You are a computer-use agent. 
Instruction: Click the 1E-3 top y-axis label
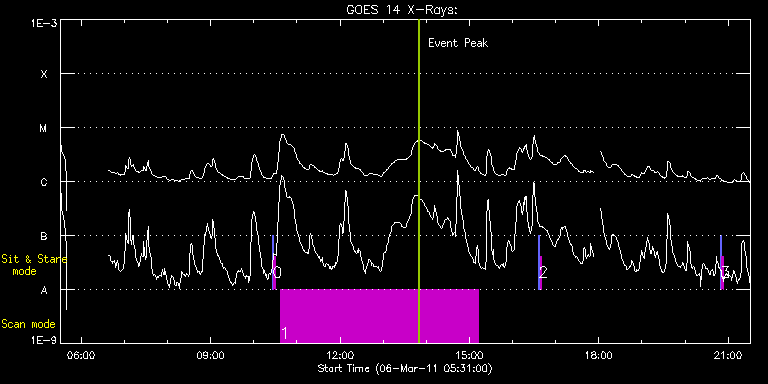[x=45, y=23]
